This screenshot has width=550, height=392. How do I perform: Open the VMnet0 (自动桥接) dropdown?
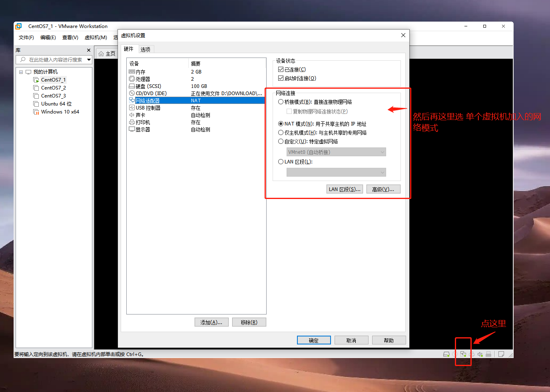[x=336, y=152]
